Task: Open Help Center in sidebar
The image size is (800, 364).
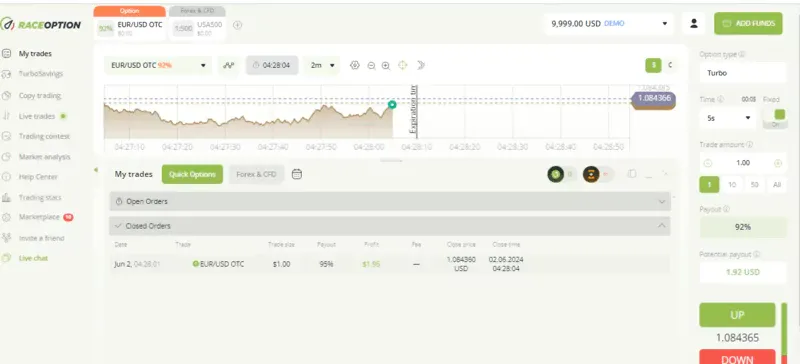Action: click(x=38, y=177)
